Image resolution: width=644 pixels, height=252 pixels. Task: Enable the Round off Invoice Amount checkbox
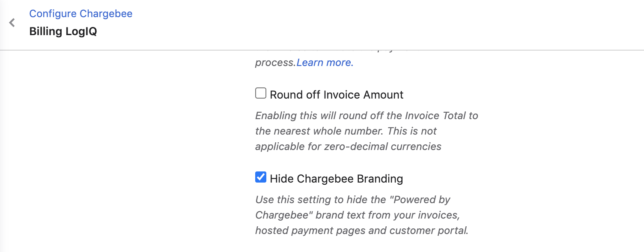261,93
